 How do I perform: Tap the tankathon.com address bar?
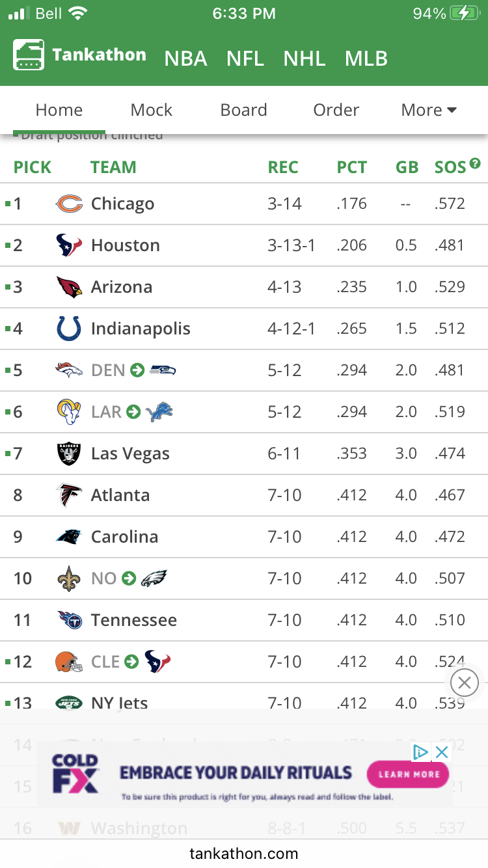pyautogui.click(x=244, y=853)
